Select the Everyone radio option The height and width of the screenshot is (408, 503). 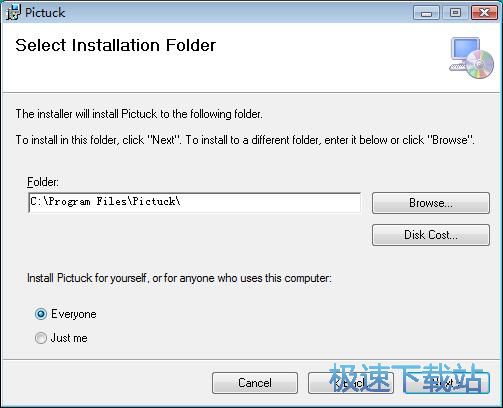tap(41, 314)
